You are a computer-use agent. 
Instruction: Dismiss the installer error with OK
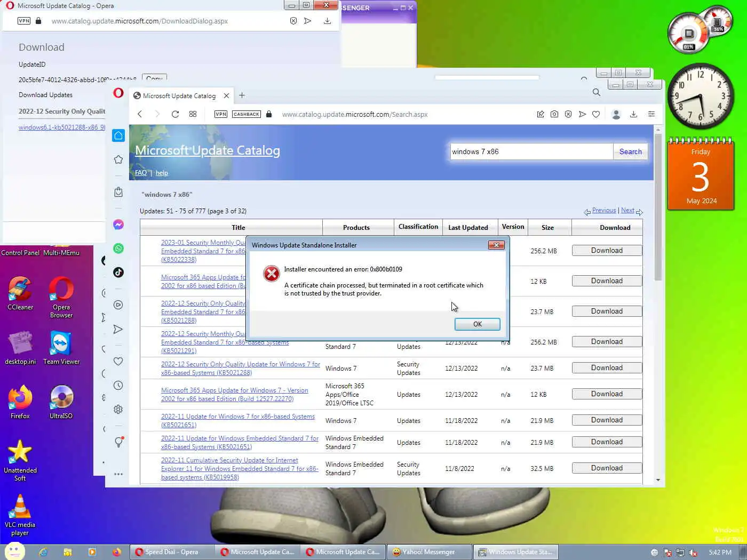[477, 324]
